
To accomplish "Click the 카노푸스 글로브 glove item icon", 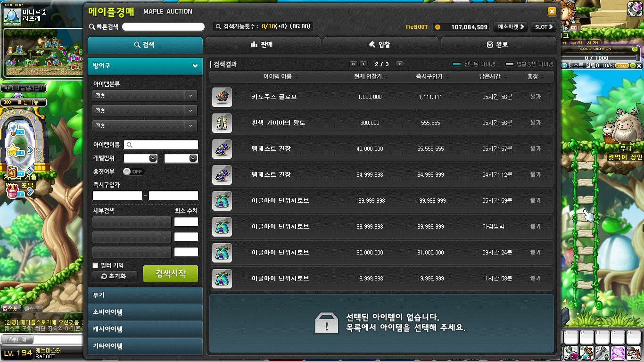I will point(222,97).
